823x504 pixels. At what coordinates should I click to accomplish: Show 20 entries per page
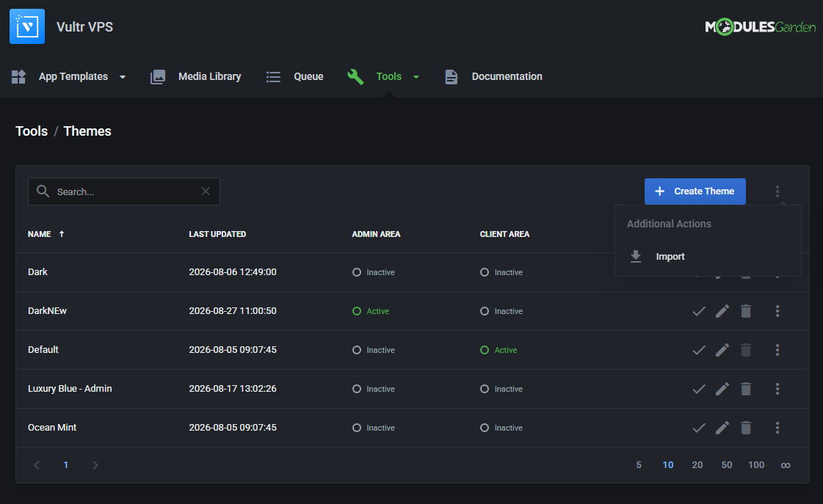tap(697, 465)
